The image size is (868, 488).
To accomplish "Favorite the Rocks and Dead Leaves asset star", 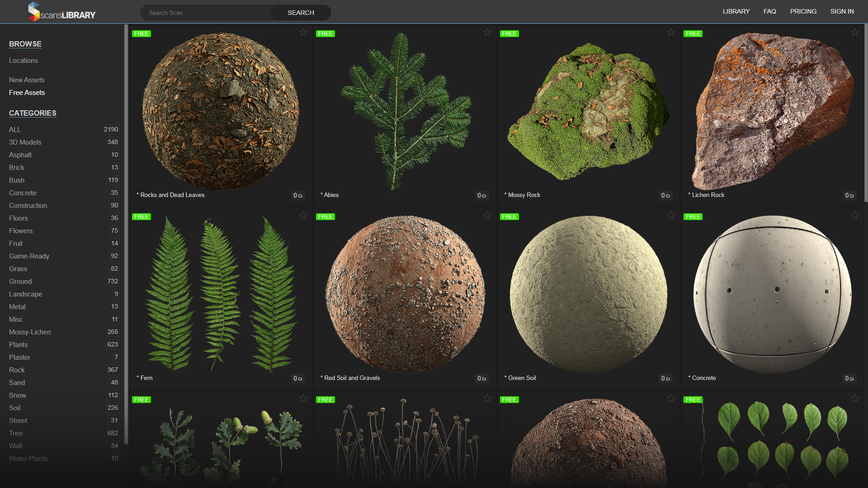I will pos(303,33).
